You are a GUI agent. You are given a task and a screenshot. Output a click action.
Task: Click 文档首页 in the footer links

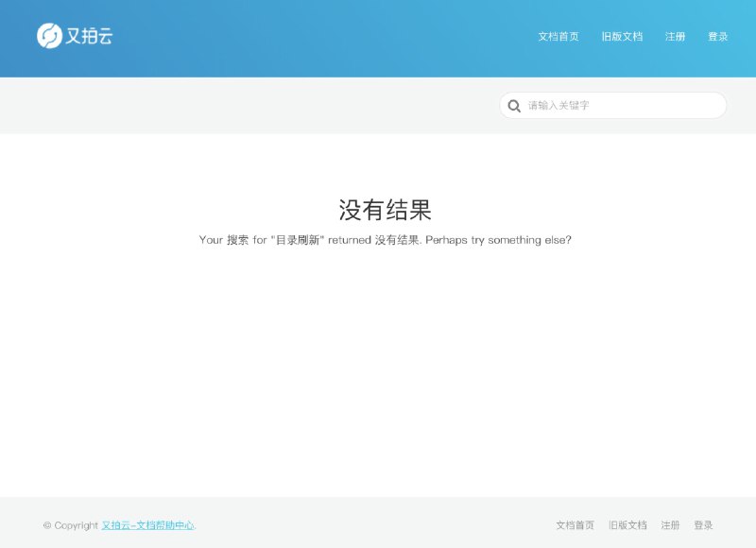coord(575,525)
